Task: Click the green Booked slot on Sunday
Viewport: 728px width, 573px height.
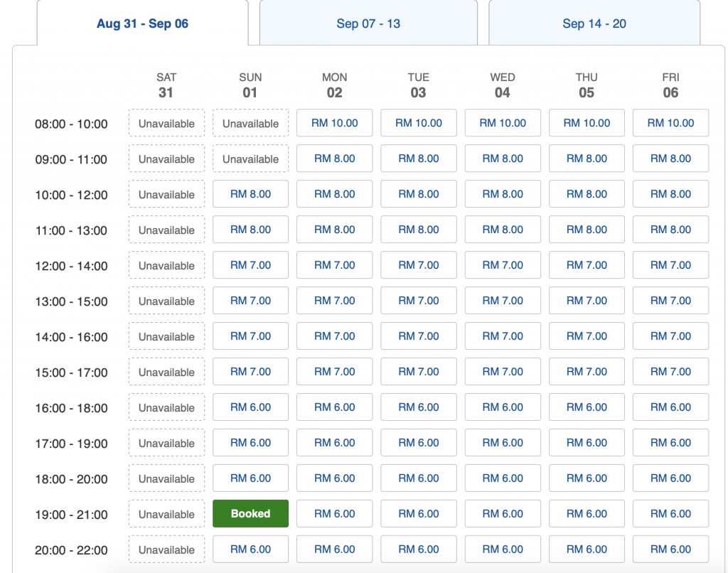Action: (x=250, y=513)
